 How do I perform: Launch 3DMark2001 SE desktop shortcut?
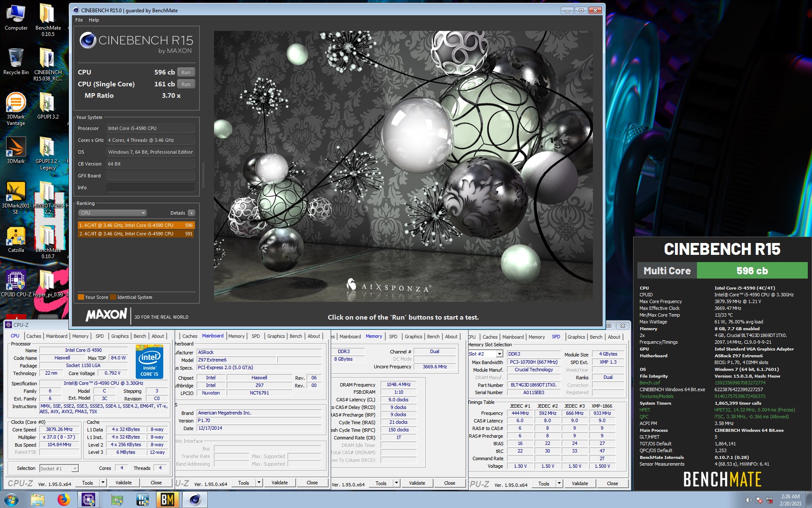click(16, 198)
